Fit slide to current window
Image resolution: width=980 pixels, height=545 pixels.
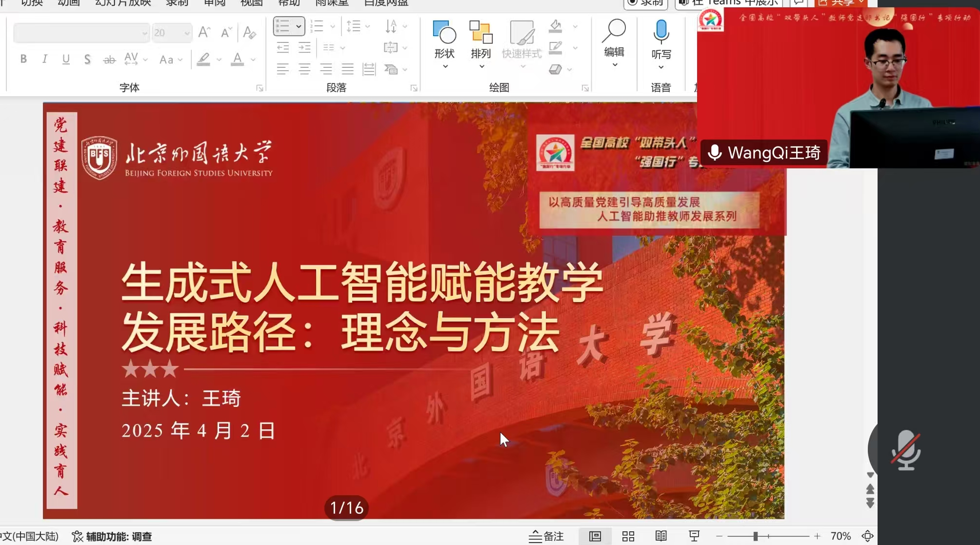[867, 536]
